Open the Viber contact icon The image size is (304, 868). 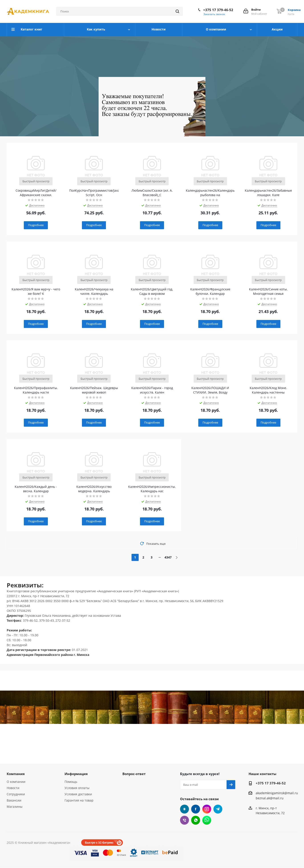(x=184, y=820)
